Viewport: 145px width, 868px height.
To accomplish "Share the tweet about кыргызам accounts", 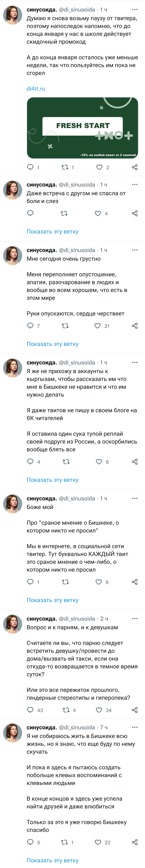I will [x=135, y=462].
